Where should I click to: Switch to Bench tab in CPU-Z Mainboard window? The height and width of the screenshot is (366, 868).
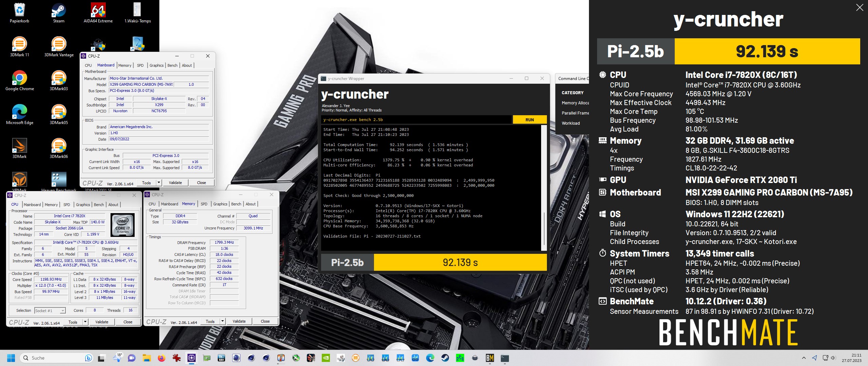point(172,65)
